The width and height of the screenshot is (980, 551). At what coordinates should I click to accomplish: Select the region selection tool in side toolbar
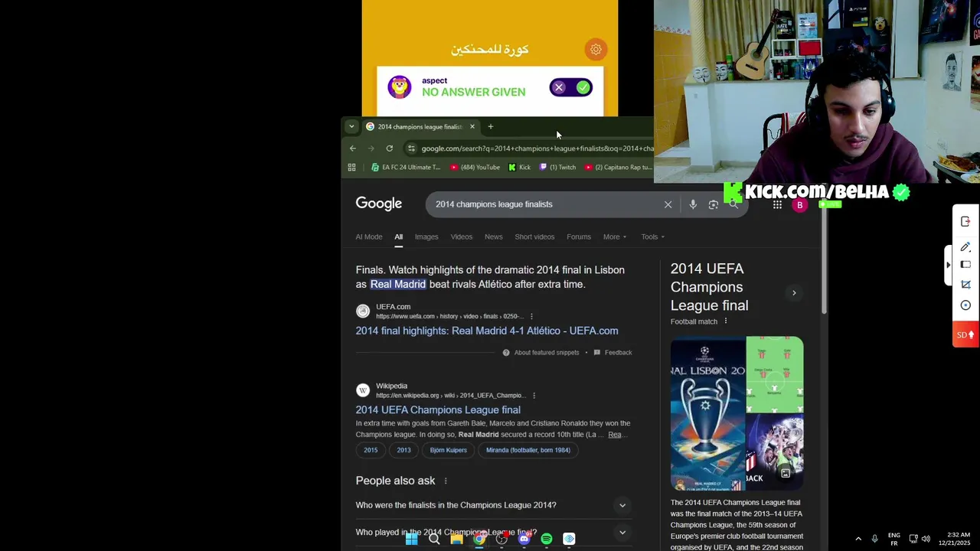tap(965, 265)
